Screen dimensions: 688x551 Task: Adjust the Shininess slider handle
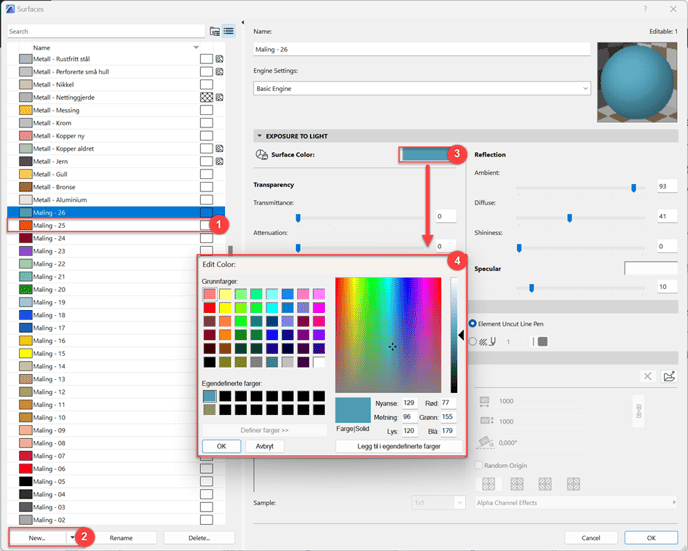click(x=519, y=248)
